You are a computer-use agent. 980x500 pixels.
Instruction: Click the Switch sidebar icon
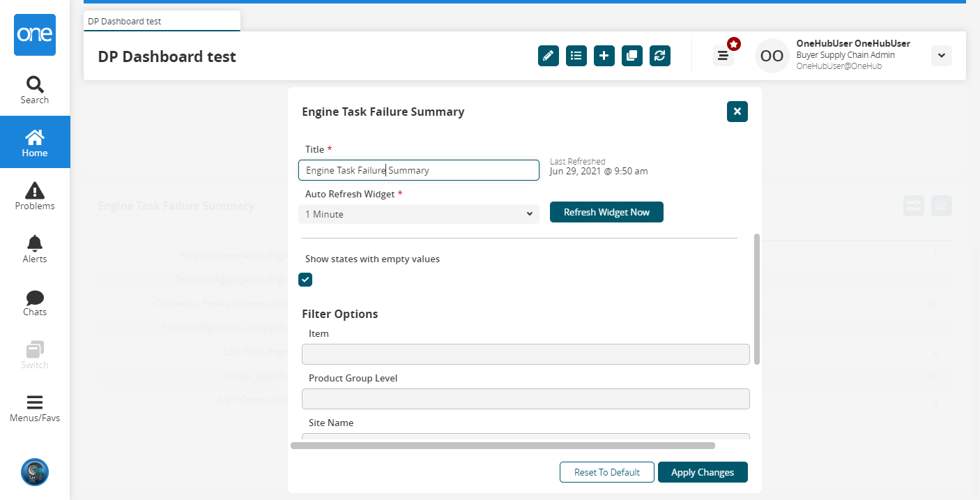click(35, 355)
